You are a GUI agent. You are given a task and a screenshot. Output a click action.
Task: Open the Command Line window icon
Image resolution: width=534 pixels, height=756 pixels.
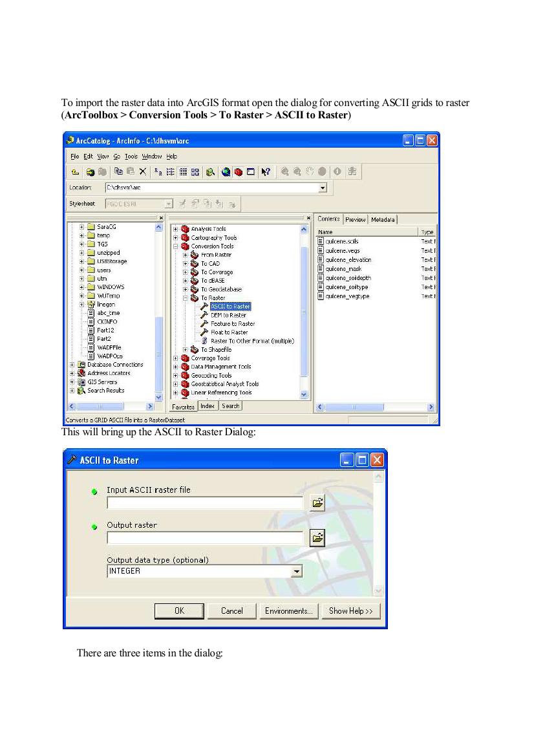coord(251,171)
